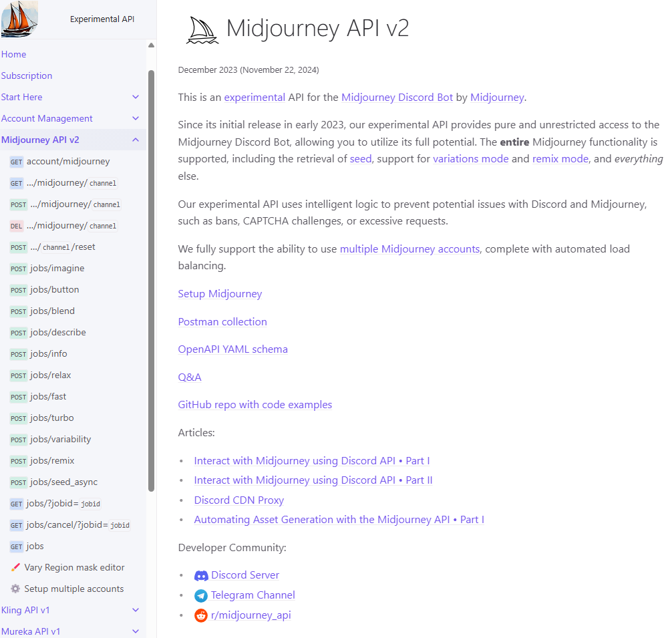This screenshot has width=672, height=638.
Task: Click the POST badge beside jobs/imagine
Action: (x=19, y=269)
